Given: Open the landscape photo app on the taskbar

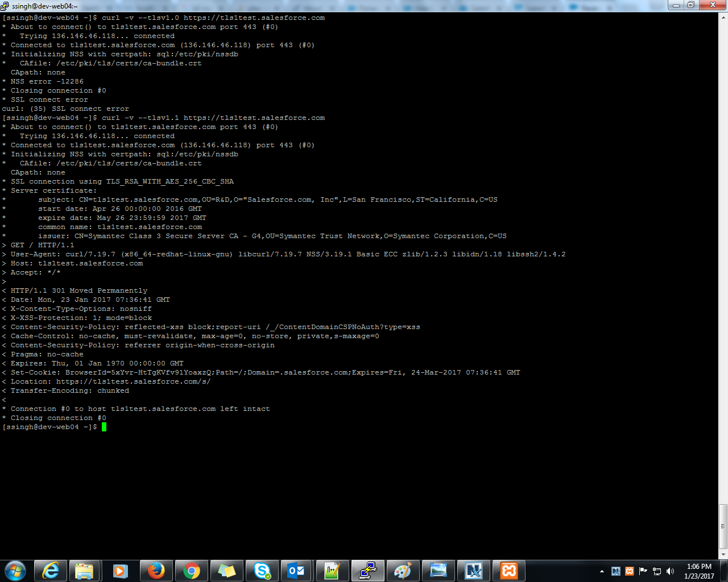Looking at the screenshot, I should [438, 571].
